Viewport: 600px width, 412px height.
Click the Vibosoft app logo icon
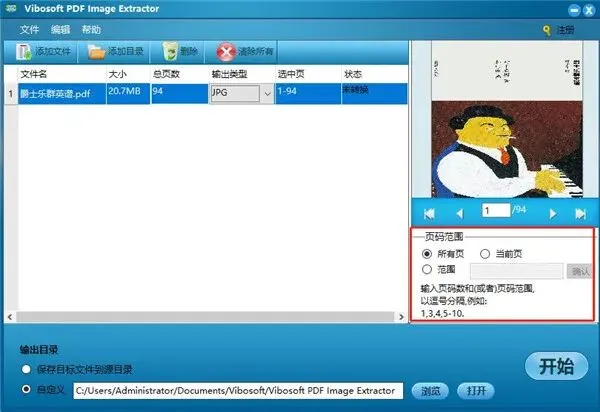click(x=11, y=8)
